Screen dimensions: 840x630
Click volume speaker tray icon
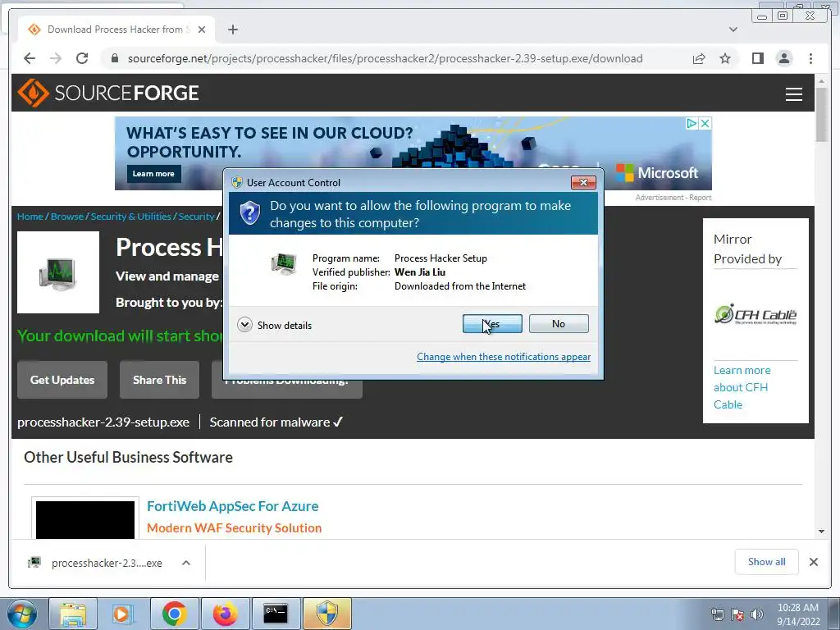(756, 614)
